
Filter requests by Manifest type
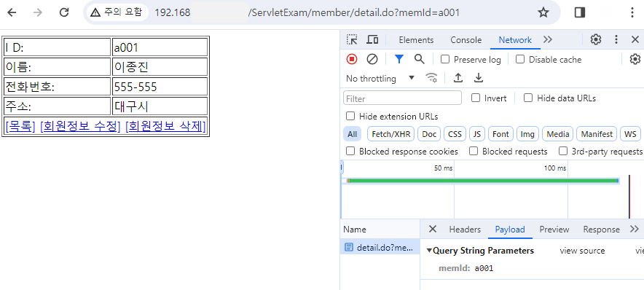coord(597,134)
